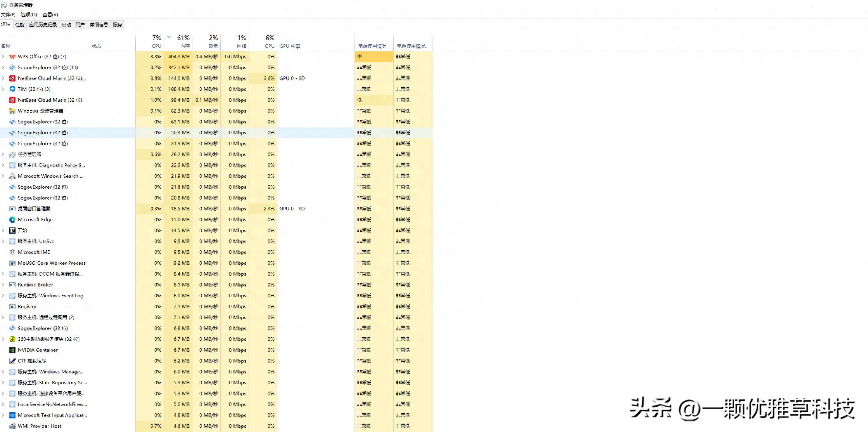Open the 查看(V) menu
This screenshot has height=432, width=868.
pos(50,14)
